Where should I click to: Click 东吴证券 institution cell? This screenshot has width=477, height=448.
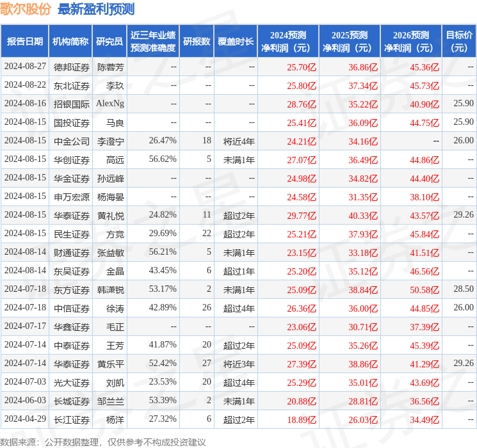(72, 271)
